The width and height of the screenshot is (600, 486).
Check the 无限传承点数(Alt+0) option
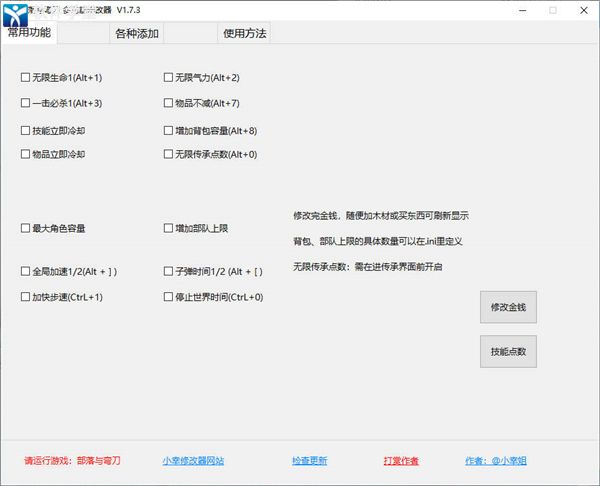tap(168, 155)
